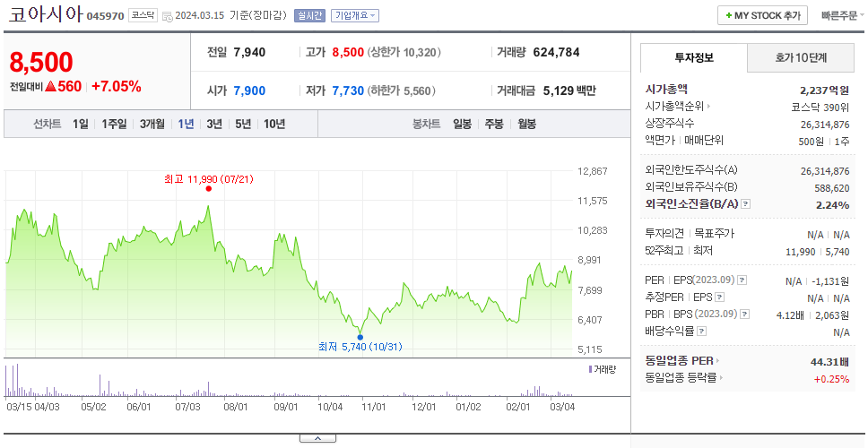Click the help icon next to 배당수익률
The image size is (868, 448).
[701, 332]
